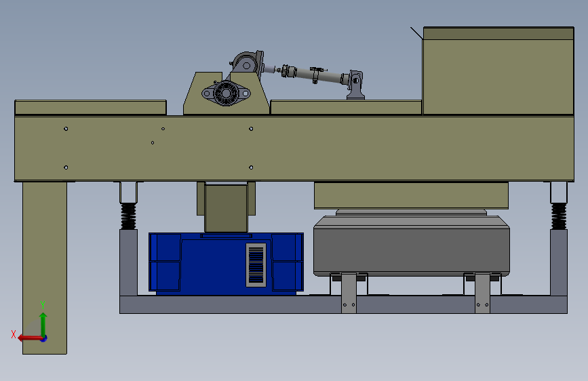588x381 pixels.
Task: Click the right foot bracket under the scale
Action: click(x=482, y=294)
